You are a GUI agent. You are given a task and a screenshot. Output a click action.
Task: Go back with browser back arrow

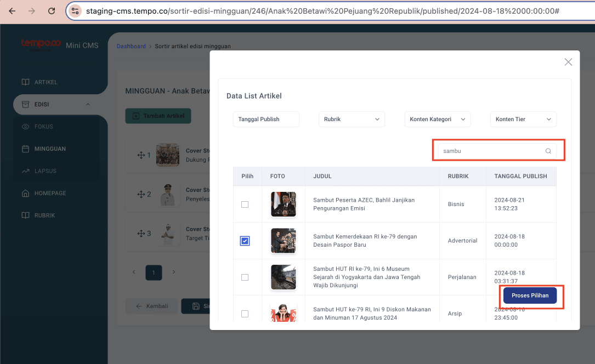click(x=12, y=11)
